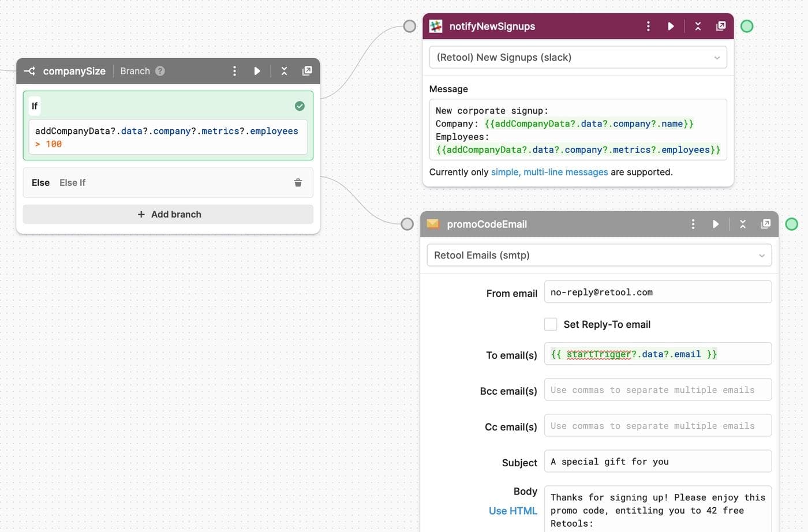Toggle the promoCodeEmail status circle

click(791, 224)
